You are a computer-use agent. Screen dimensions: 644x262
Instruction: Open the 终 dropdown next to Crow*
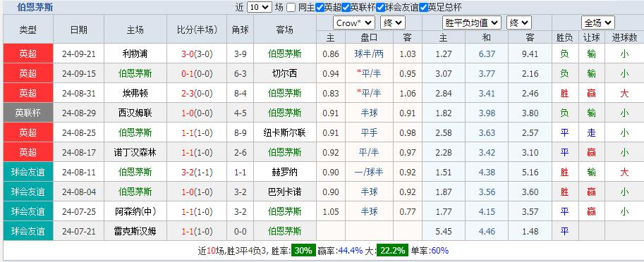tap(393, 23)
